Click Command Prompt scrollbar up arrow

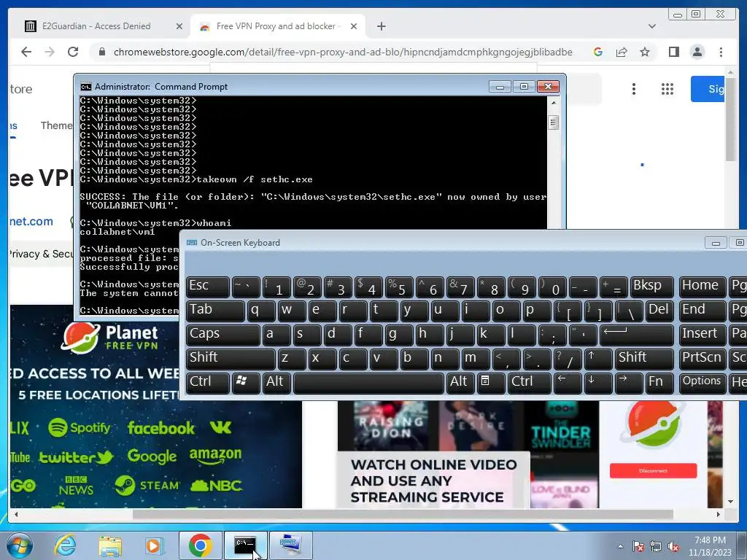click(553, 102)
